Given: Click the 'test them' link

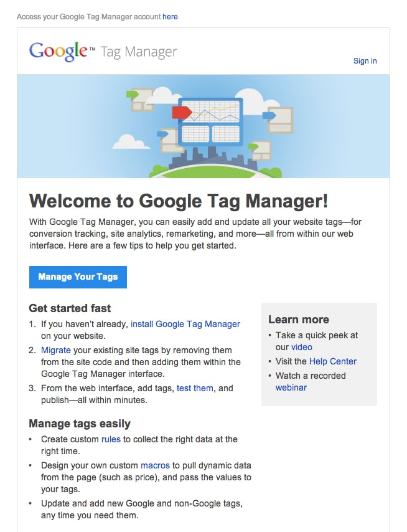Looking at the screenshot, I should 195,388.
